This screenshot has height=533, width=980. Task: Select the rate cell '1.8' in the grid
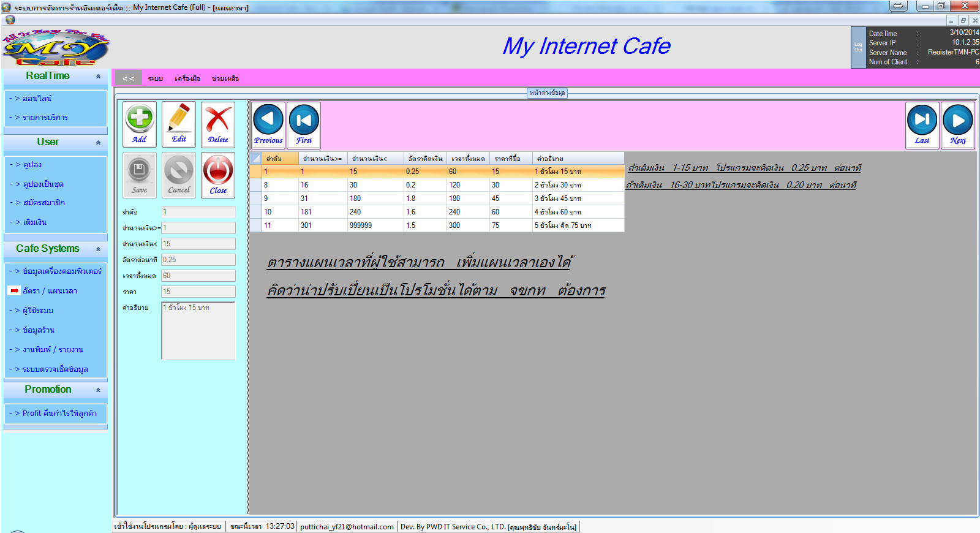click(425, 198)
